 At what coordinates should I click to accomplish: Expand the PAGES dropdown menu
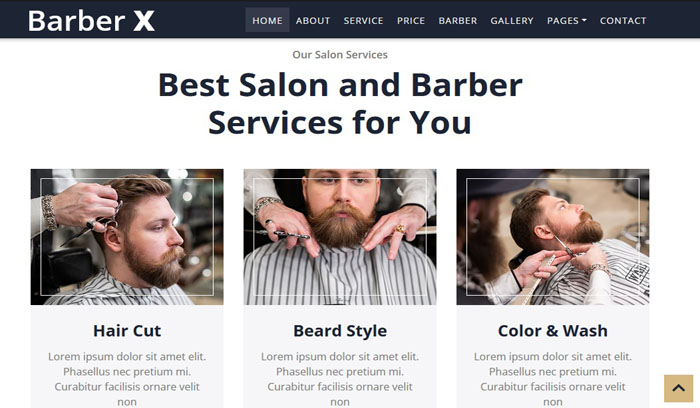coord(567,21)
